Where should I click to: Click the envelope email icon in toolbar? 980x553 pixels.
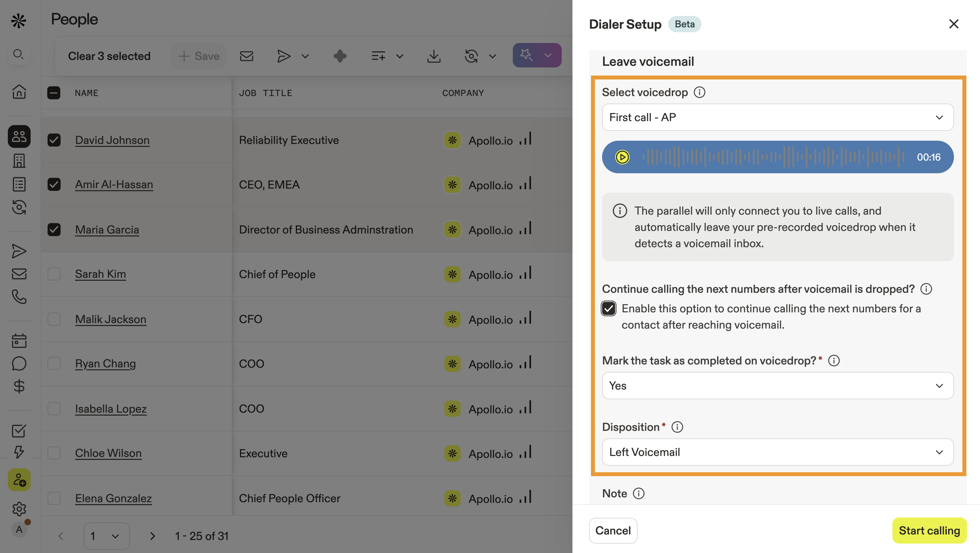(246, 56)
